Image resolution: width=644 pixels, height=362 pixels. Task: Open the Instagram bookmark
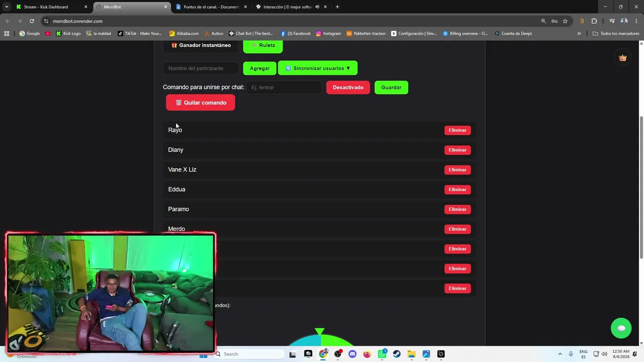[328, 34]
